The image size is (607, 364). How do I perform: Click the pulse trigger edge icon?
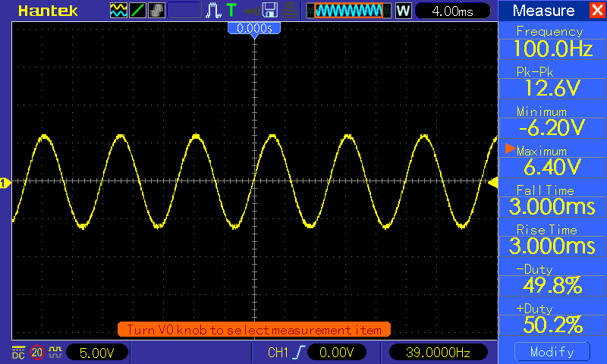click(x=213, y=11)
